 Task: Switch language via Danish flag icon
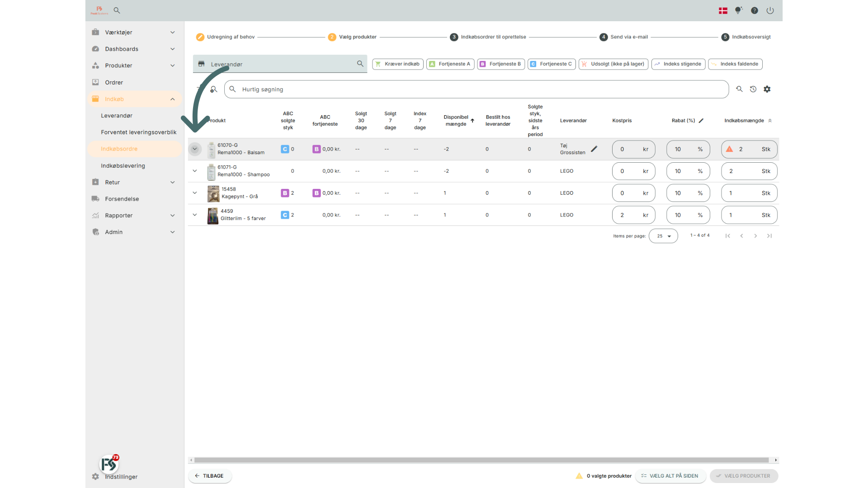(x=723, y=10)
